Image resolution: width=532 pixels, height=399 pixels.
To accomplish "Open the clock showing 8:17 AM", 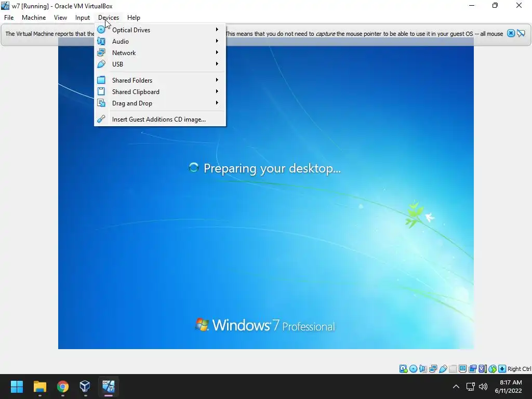I will (508, 387).
